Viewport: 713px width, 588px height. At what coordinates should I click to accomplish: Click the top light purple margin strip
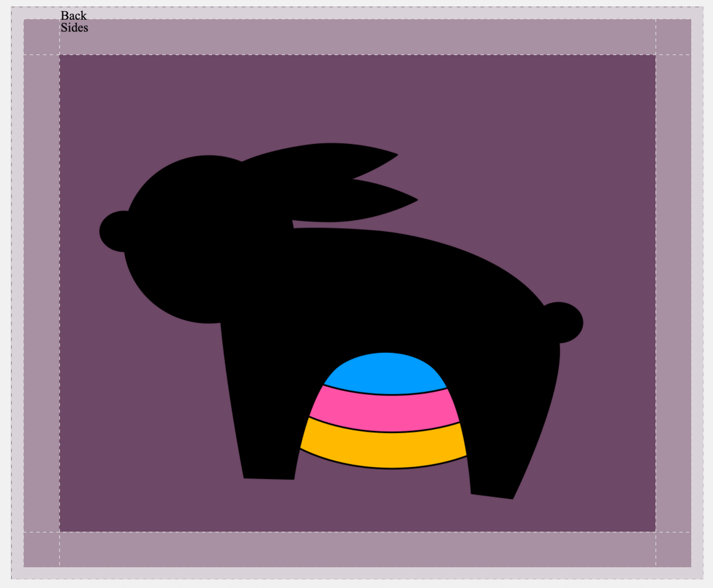click(358, 37)
